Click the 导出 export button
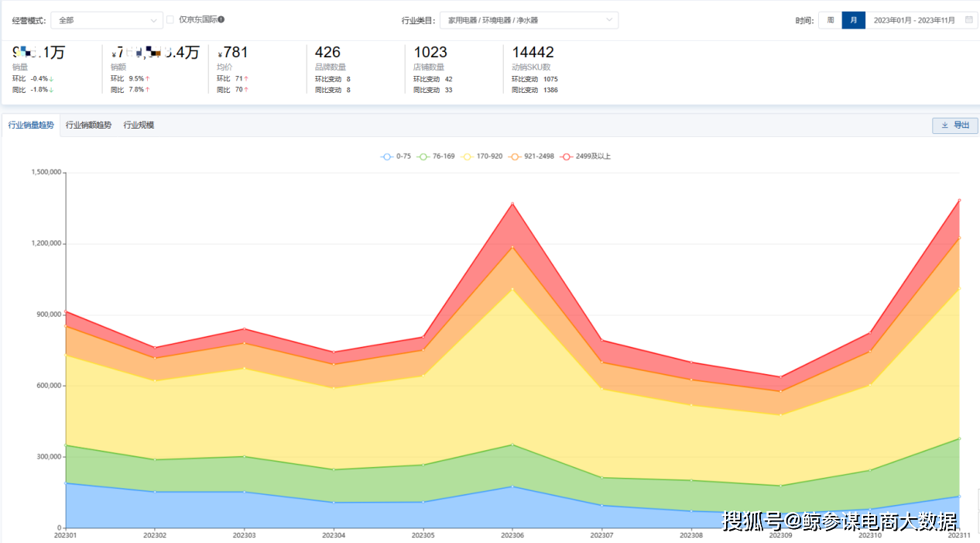The height and width of the screenshot is (543, 980). pos(955,125)
